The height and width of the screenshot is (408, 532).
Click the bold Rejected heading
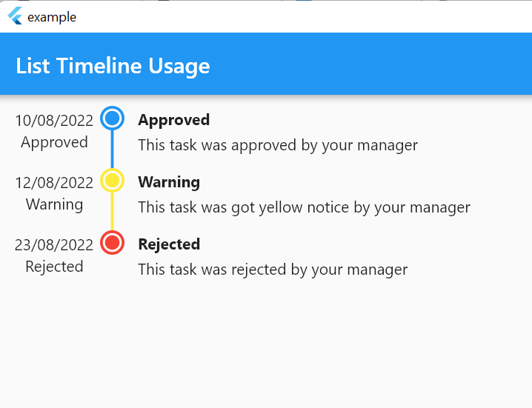point(169,244)
